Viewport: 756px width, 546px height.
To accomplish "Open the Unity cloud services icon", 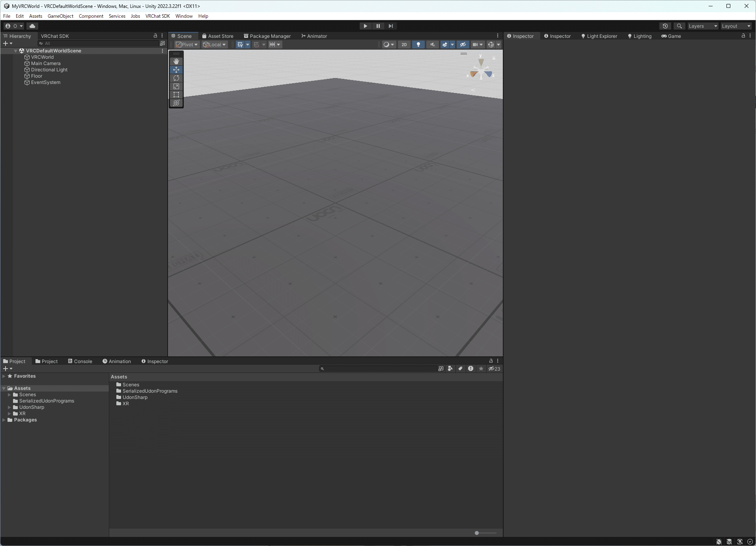I will point(32,26).
